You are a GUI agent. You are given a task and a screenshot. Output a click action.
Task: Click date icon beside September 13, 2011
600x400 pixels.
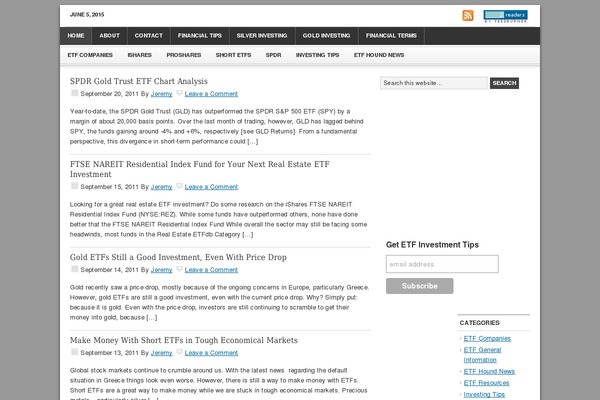tap(75, 352)
